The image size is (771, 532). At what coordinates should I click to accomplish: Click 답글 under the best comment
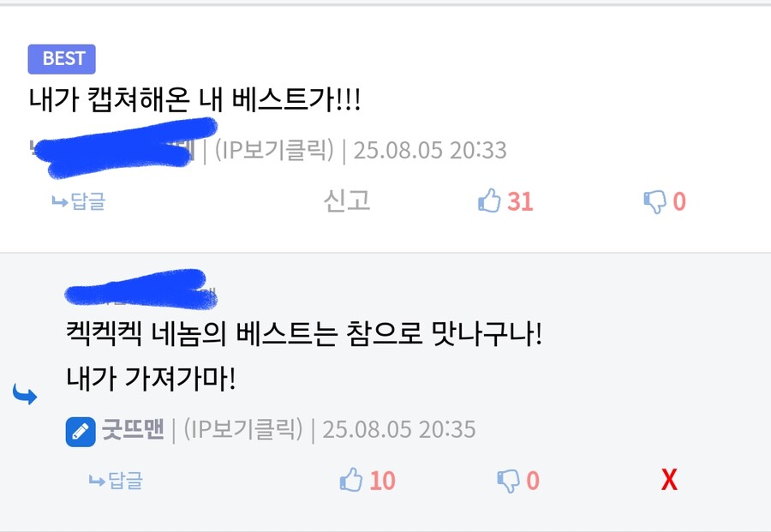pos(79,201)
